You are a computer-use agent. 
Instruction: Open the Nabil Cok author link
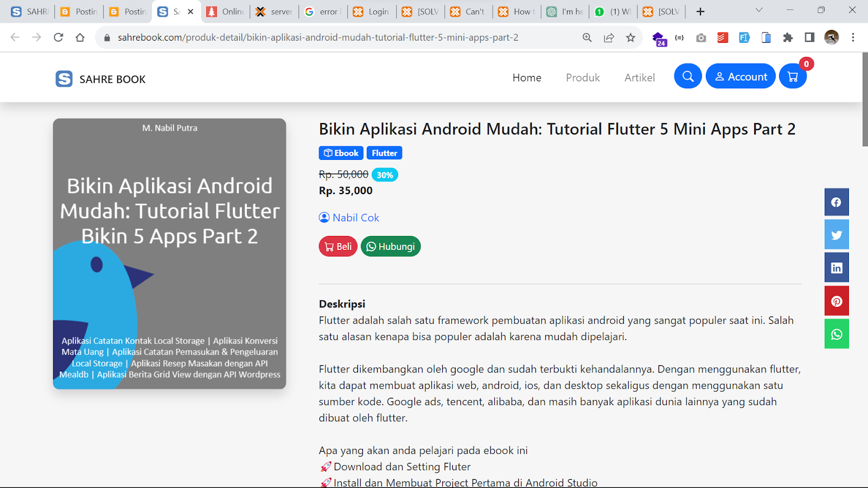pyautogui.click(x=349, y=217)
